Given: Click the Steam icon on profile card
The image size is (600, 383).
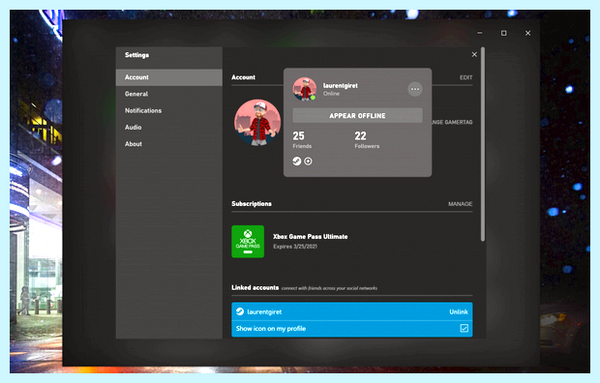Looking at the screenshot, I should pos(297,161).
